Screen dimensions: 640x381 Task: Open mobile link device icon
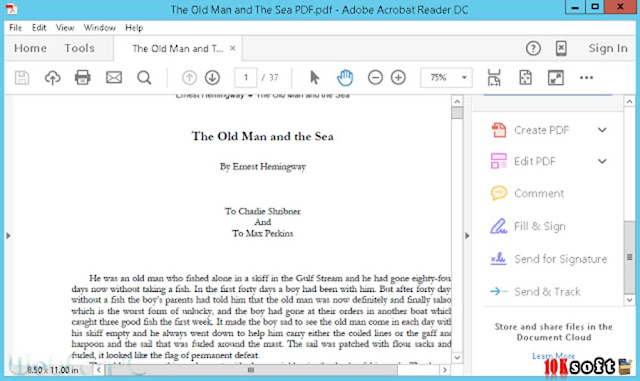coord(561,49)
